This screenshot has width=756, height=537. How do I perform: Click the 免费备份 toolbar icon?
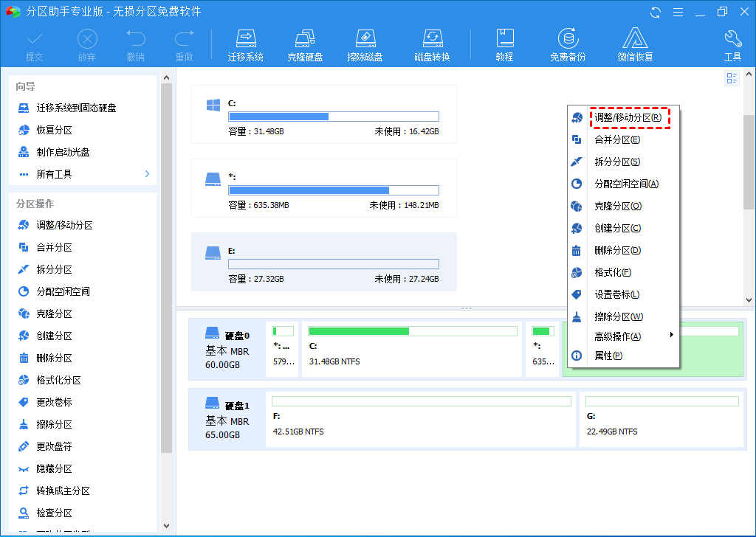(568, 46)
